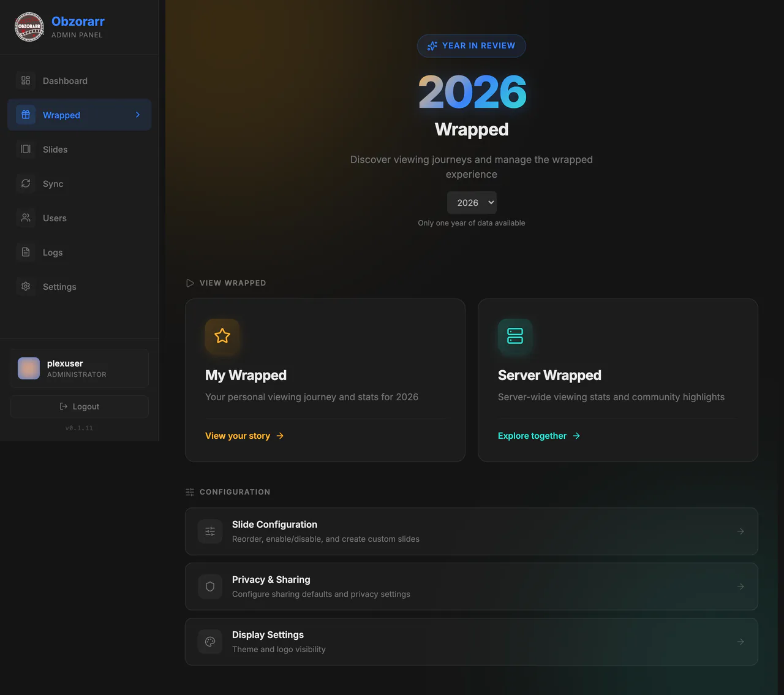Click 'Reorder, enable/disable, and create custom slides' text

[x=326, y=539]
